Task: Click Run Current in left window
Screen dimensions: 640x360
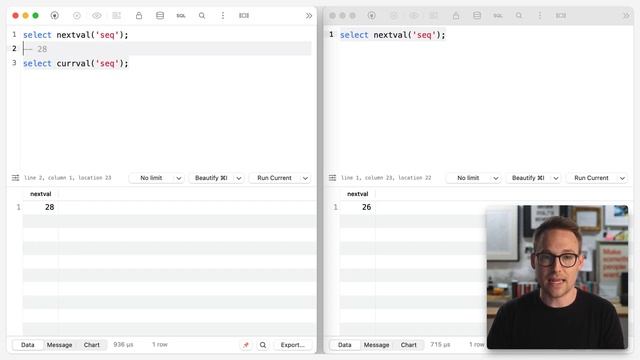Action: pos(274,178)
